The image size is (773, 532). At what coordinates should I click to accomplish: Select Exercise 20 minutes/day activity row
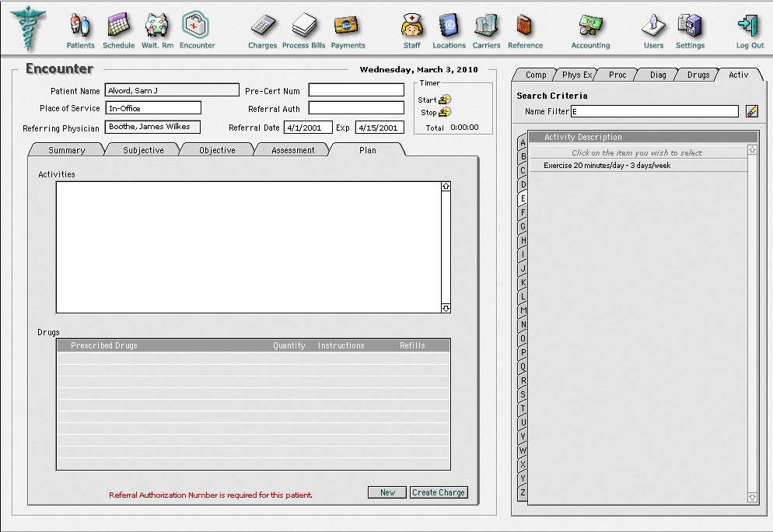[x=638, y=165]
